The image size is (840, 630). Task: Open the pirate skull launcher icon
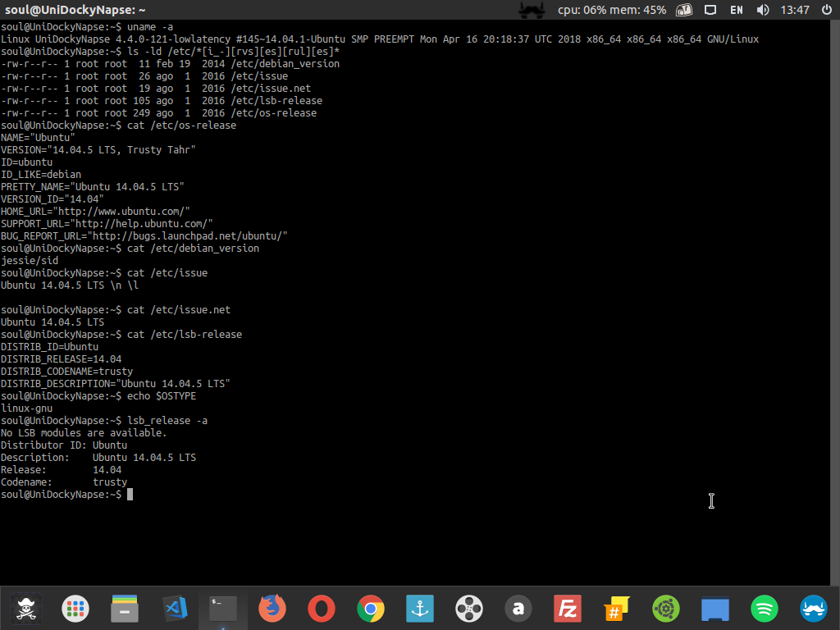coord(25,609)
